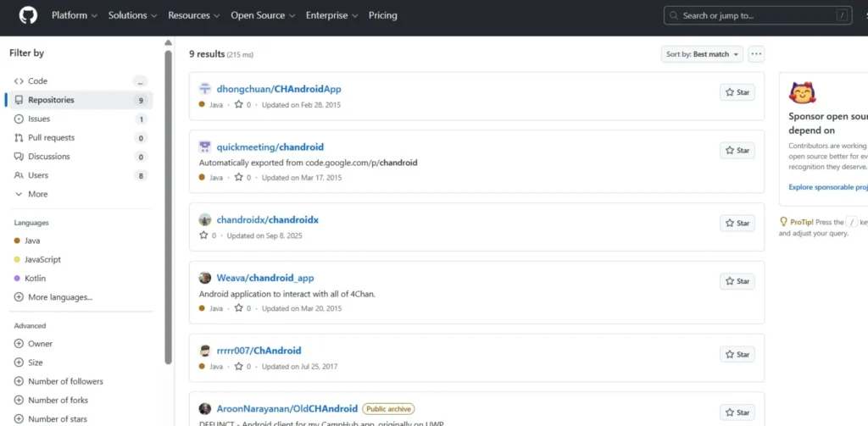Add Number of followers filter

[81, 381]
